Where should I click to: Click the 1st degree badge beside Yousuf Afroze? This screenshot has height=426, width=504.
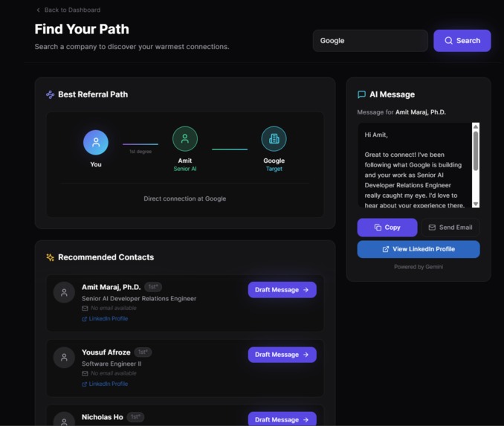pyautogui.click(x=143, y=352)
